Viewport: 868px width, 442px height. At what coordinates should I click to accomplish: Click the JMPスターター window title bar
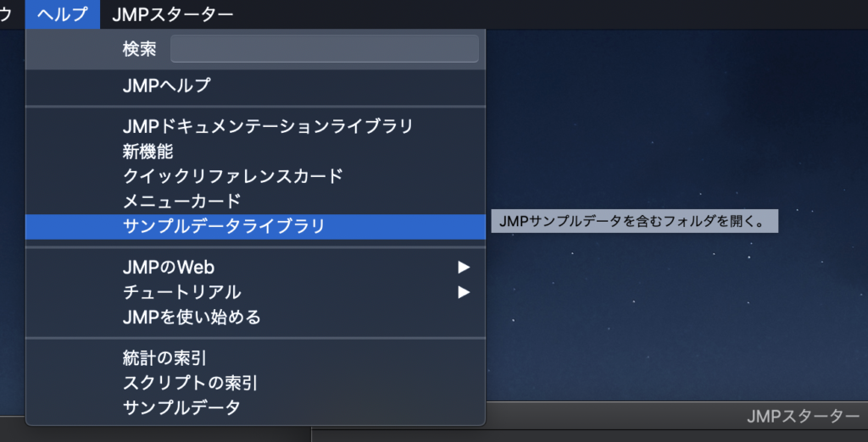[x=676, y=414]
